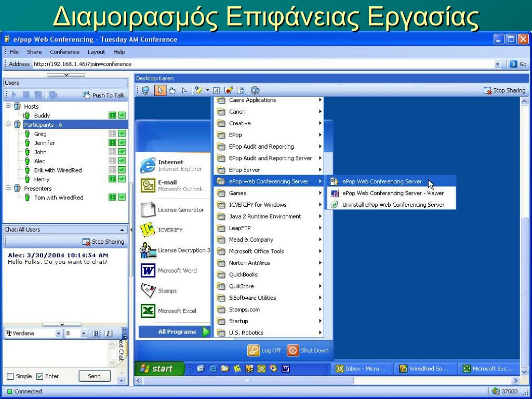Click the screen share icon after layout icon

pyautogui.click(x=255, y=90)
